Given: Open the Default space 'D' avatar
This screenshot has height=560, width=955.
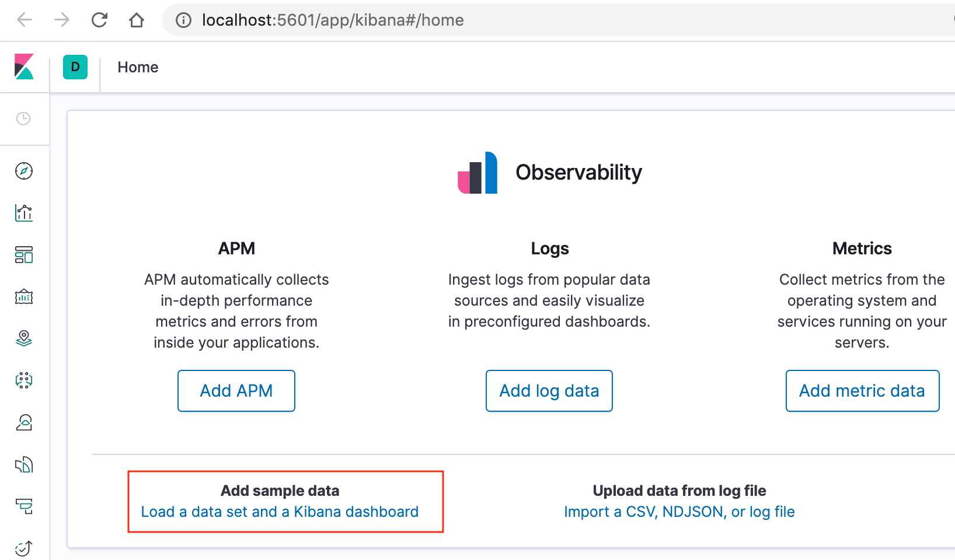Looking at the screenshot, I should 75,67.
